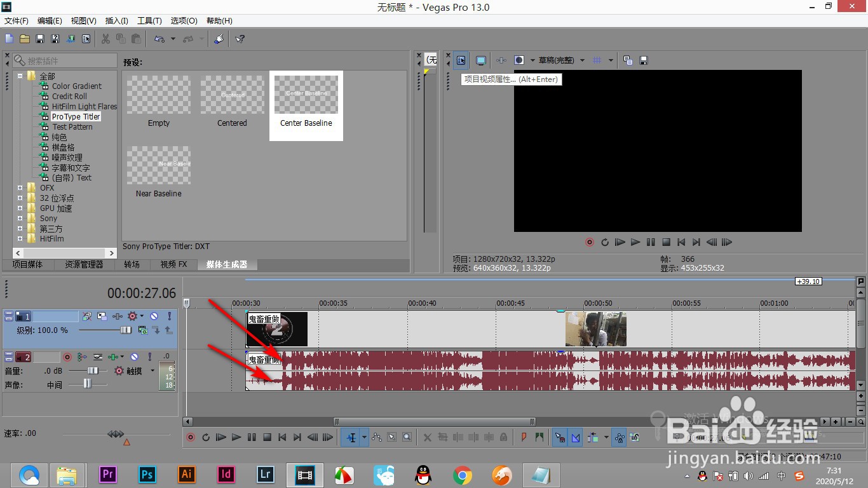Play from start under video preview

pyautogui.click(x=620, y=242)
